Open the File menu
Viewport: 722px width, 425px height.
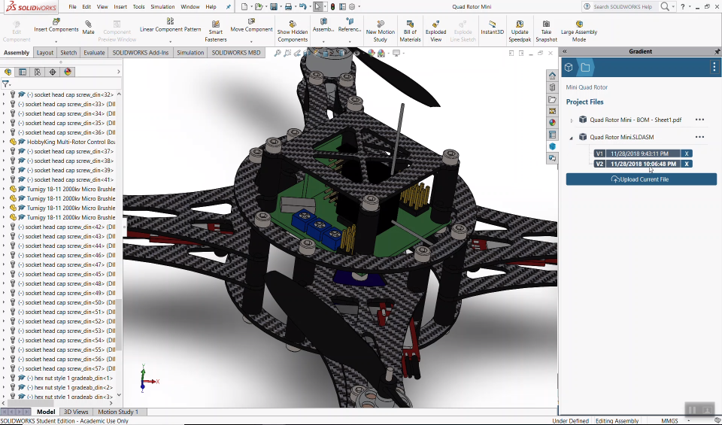pos(72,7)
